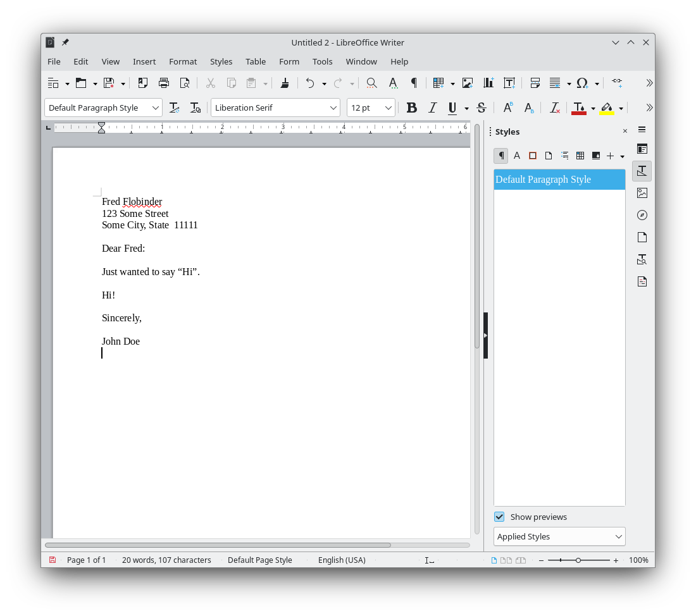Toggle Bold formatting
This screenshot has height=616, width=696.
coord(411,108)
